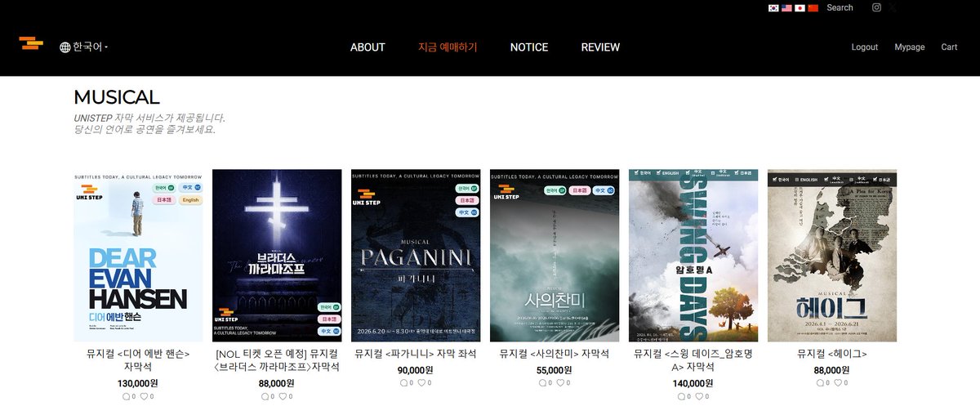
Task: Like 헤이그 with heart icon
Action: coord(838,382)
